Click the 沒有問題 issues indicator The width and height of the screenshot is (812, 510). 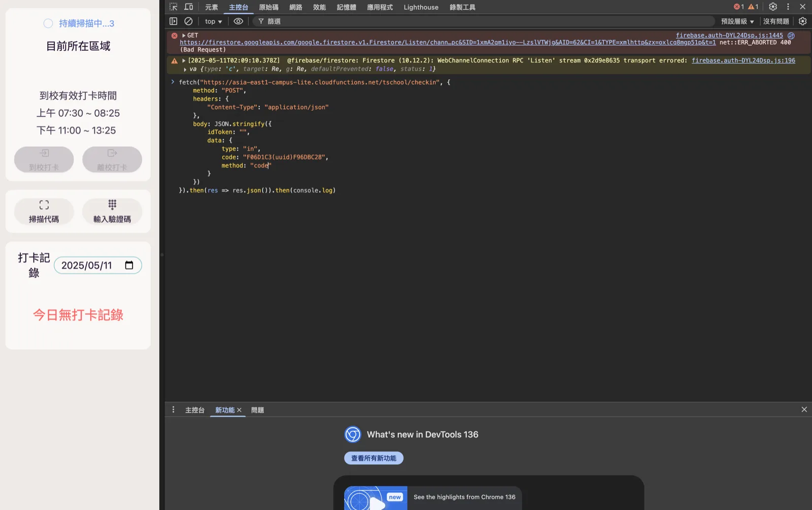tap(776, 21)
